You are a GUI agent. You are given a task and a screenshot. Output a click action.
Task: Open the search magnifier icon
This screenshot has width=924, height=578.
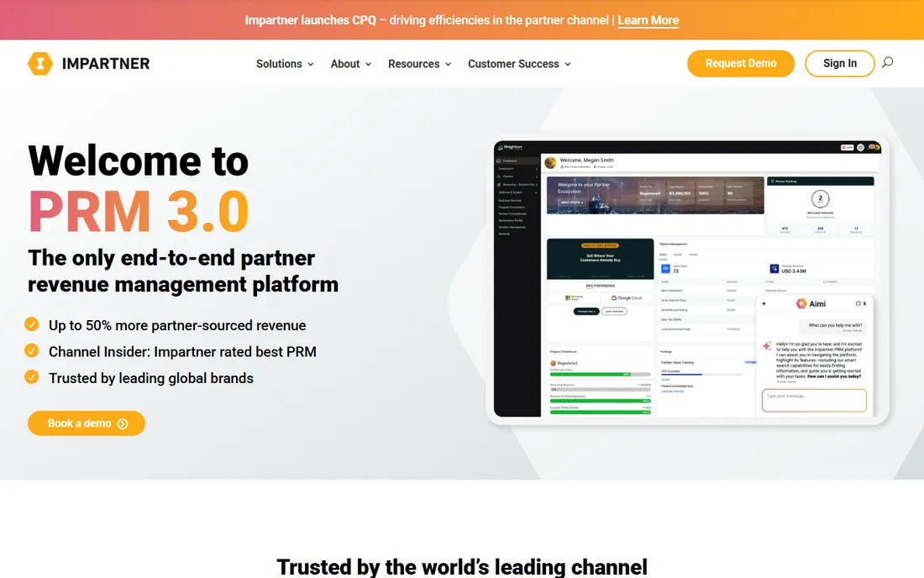point(888,62)
